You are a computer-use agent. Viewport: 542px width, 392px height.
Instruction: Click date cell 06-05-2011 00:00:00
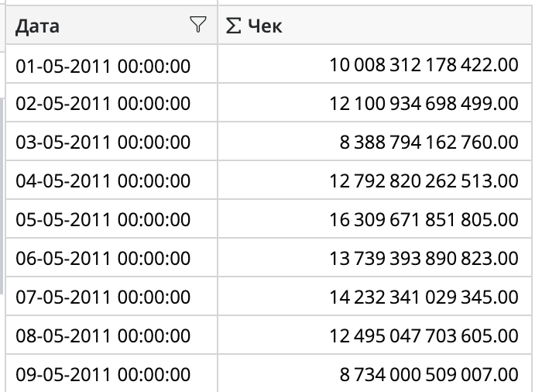(103, 259)
